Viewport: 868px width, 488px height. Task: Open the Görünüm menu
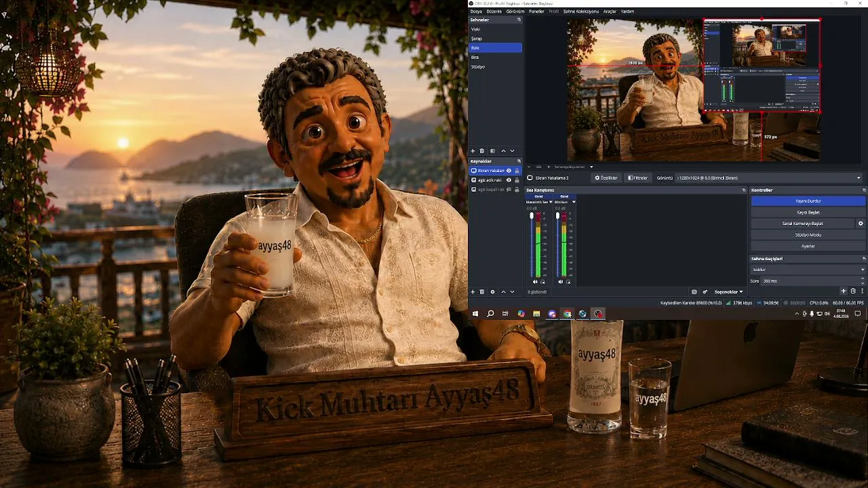(515, 12)
